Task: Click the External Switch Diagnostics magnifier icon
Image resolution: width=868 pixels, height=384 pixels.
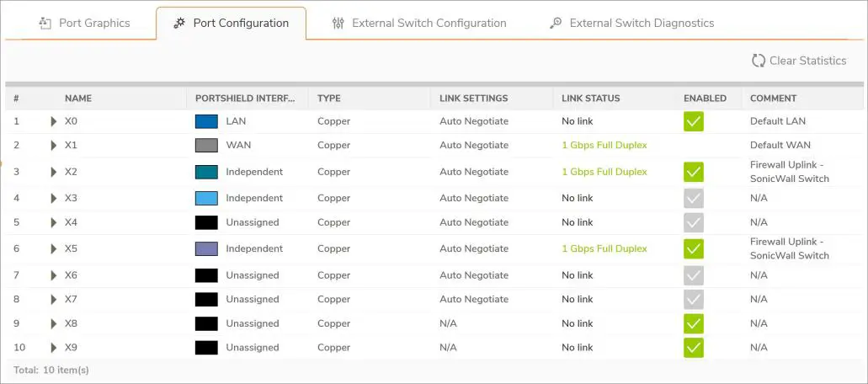Action: pyautogui.click(x=556, y=23)
